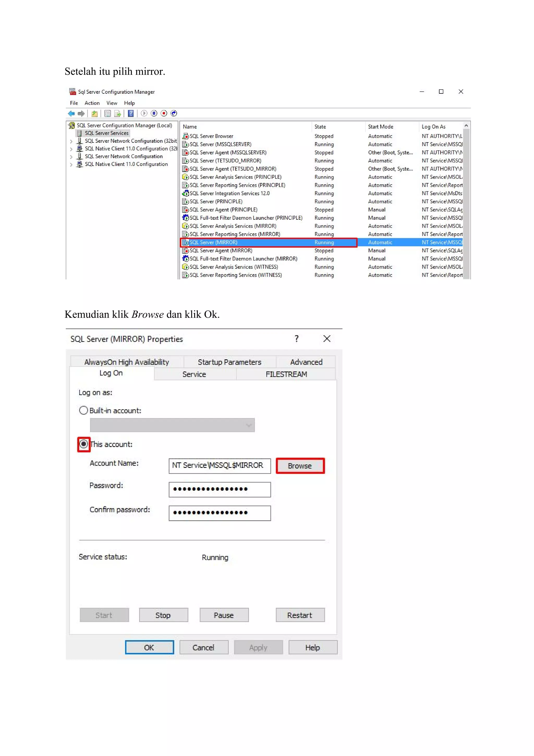Open the Properties toolbar icon
Screen dimensions: 534x756
(x=108, y=114)
